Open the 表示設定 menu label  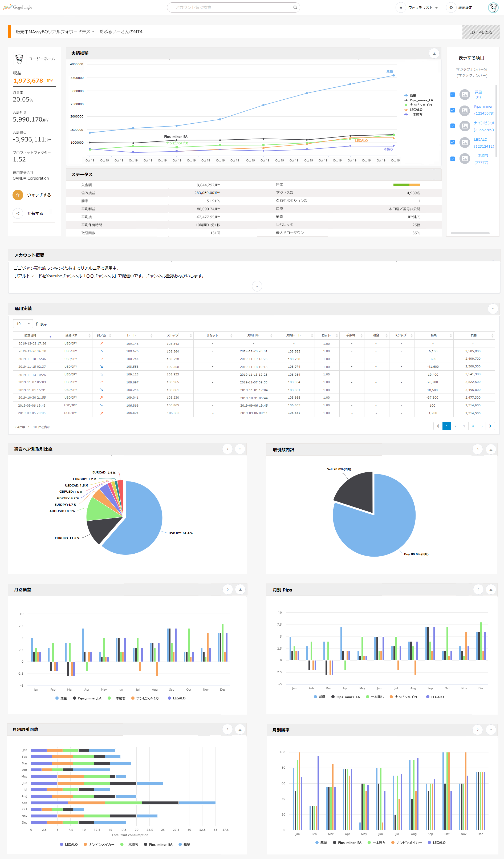click(x=465, y=7)
